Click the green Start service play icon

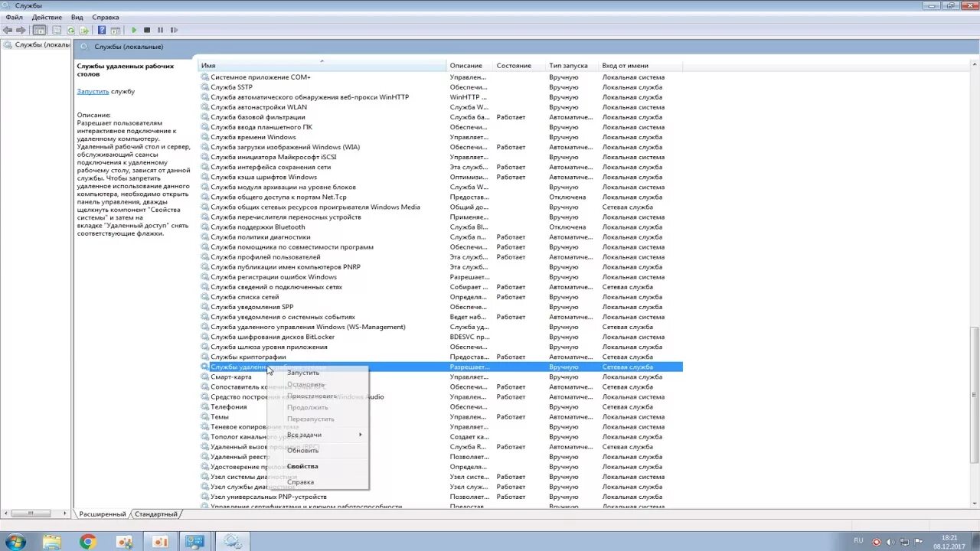point(134,30)
